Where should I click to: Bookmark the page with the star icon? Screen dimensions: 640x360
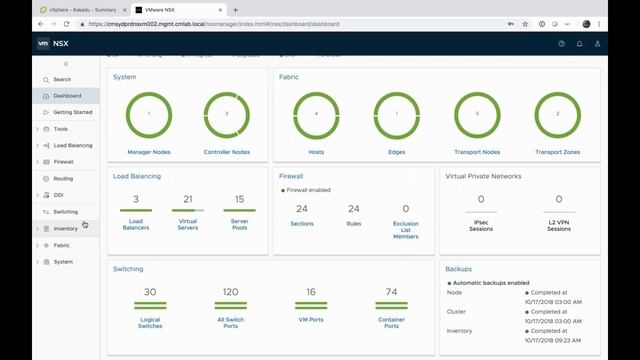(525, 24)
